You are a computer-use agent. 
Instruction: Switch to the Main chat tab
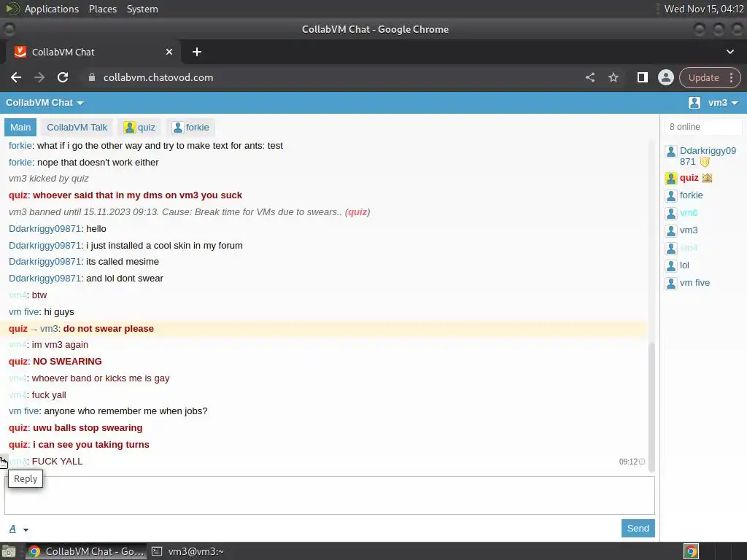coord(20,128)
